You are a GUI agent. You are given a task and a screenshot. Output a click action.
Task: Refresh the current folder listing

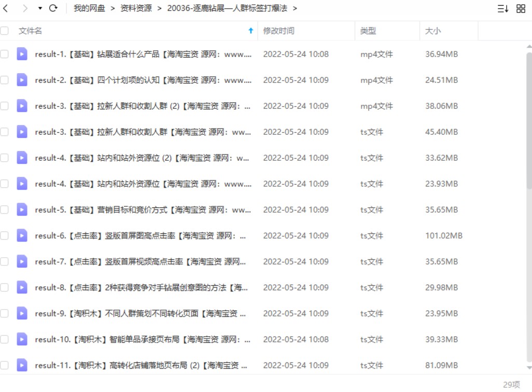pos(53,8)
